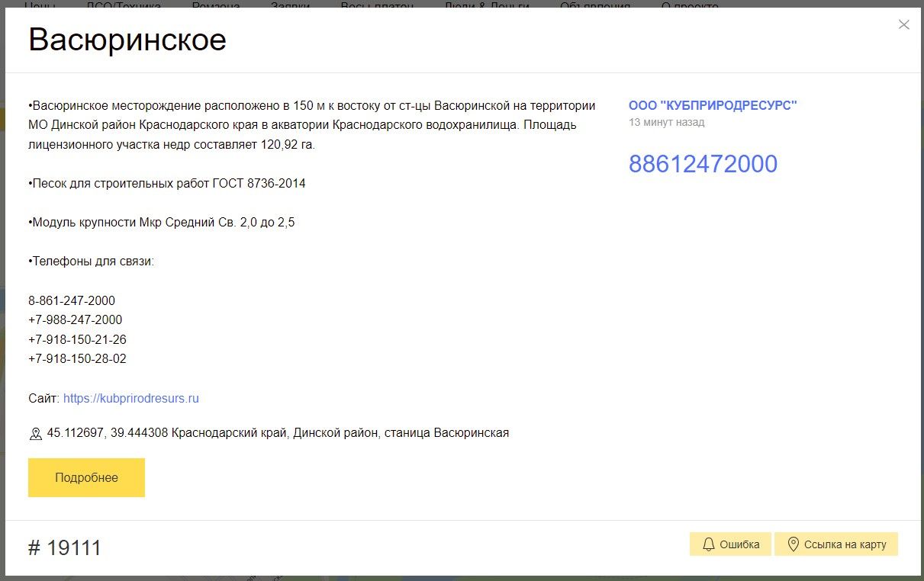Screen dimensions: 924x581
Task: Open the Объявления menu item
Action: tap(595, 5)
